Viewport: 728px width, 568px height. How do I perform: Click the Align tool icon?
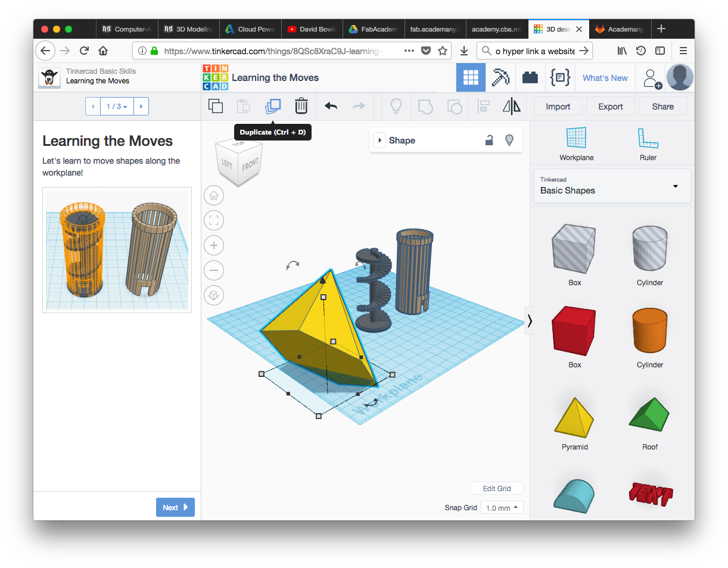click(x=483, y=107)
